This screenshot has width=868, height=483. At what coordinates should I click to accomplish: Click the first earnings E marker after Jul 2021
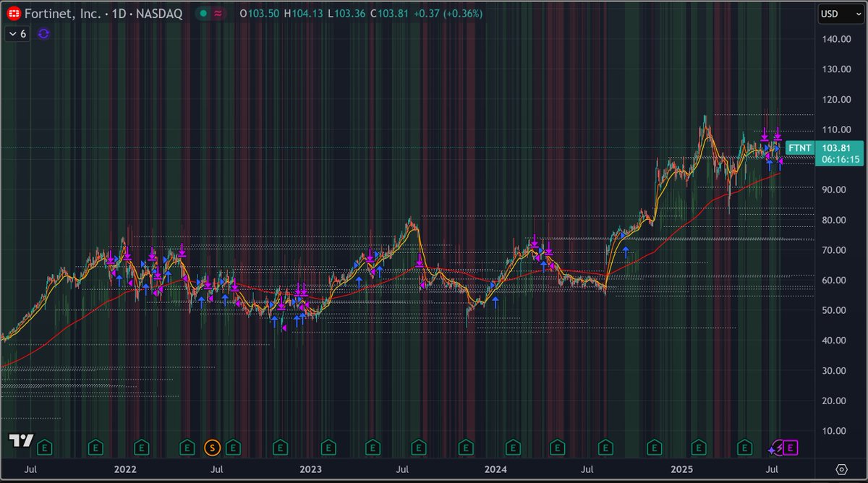pos(45,448)
